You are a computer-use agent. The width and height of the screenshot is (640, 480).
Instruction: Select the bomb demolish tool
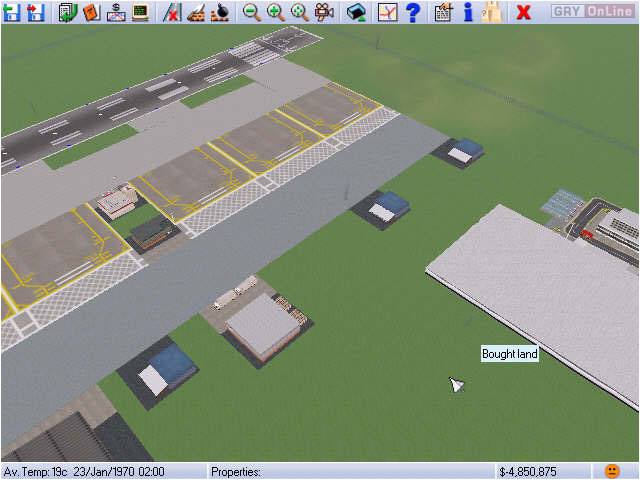tap(220, 12)
